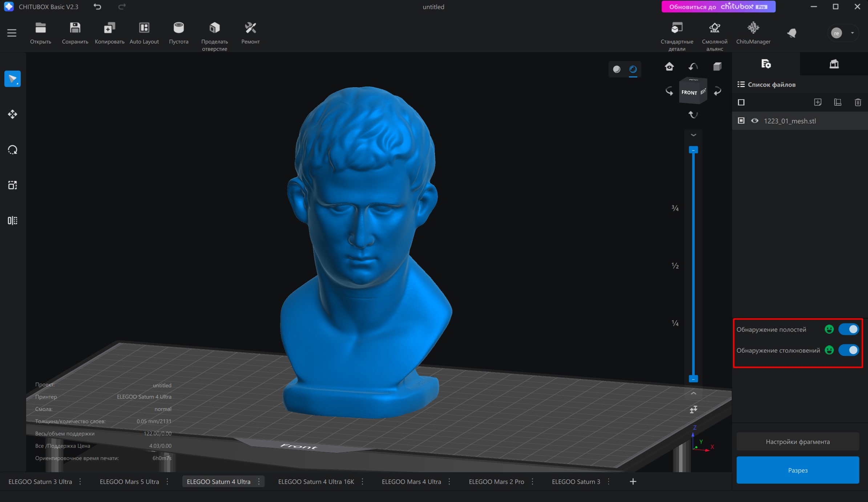This screenshot has height=502, width=868.
Task: Click the chevron above the layer slider
Action: coord(693,135)
